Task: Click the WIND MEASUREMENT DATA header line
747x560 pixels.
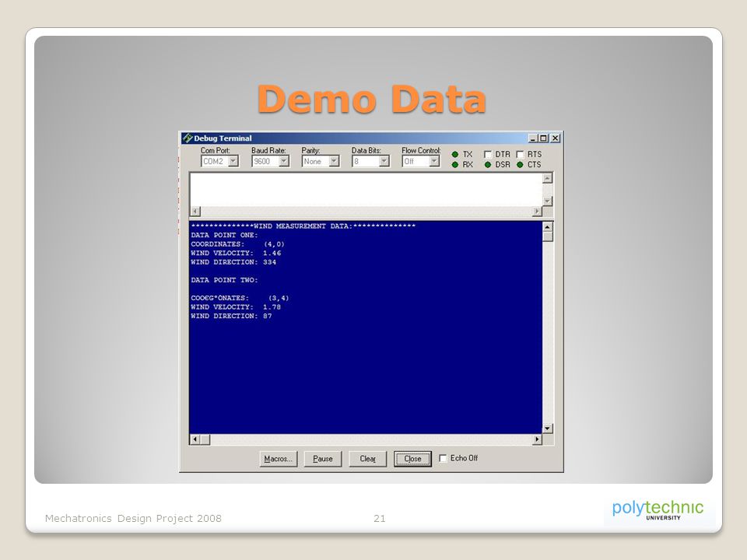Action: [x=303, y=226]
